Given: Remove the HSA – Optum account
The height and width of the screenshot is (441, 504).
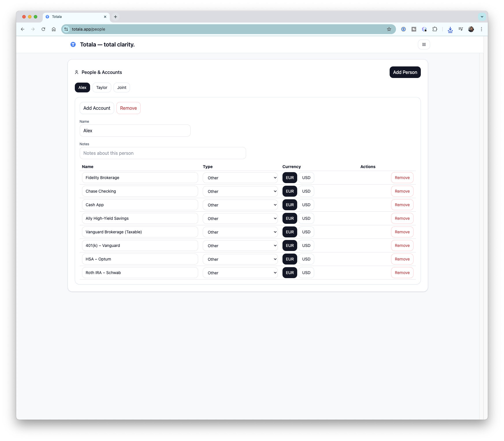Looking at the screenshot, I should click(402, 259).
